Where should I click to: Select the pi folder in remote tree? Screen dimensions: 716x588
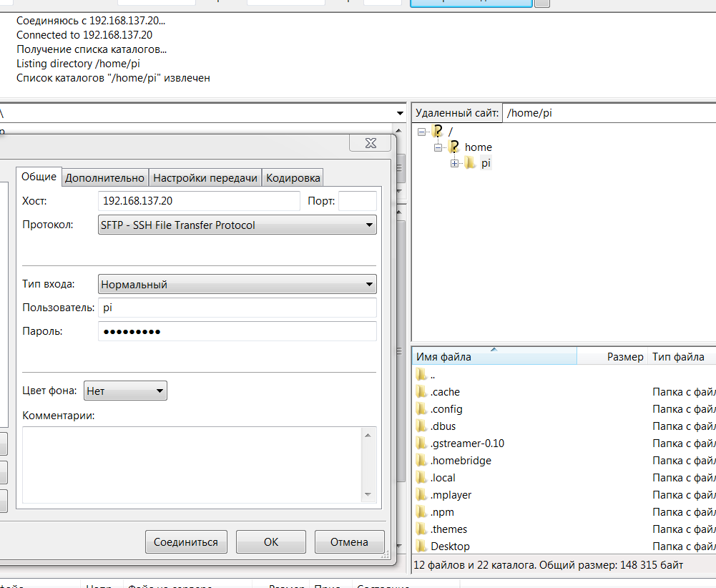point(486,163)
